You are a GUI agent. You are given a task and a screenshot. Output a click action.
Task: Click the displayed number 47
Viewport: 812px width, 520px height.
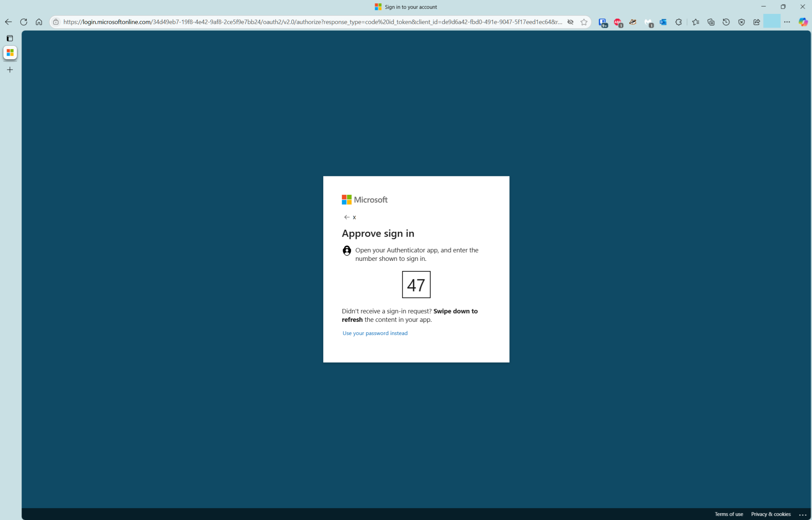pyautogui.click(x=416, y=285)
